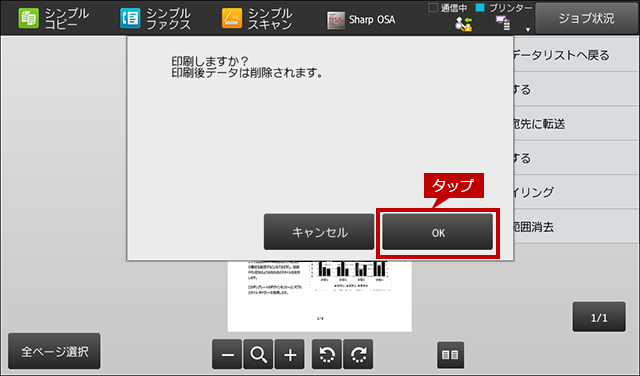This screenshot has height=376, width=640.
Task: Expand the status dropdown arrow beside the printer icon
Action: 528,29
